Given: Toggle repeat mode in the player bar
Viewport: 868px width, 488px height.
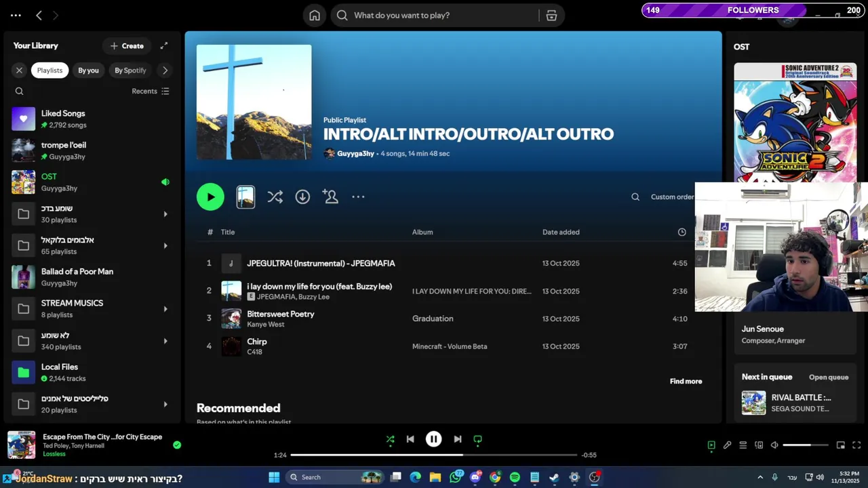Looking at the screenshot, I should pos(477,439).
